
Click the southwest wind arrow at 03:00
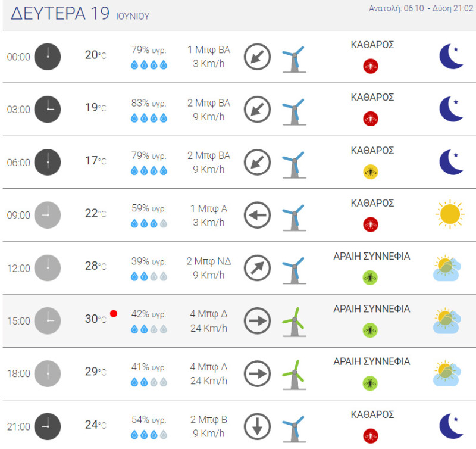[x=257, y=110]
